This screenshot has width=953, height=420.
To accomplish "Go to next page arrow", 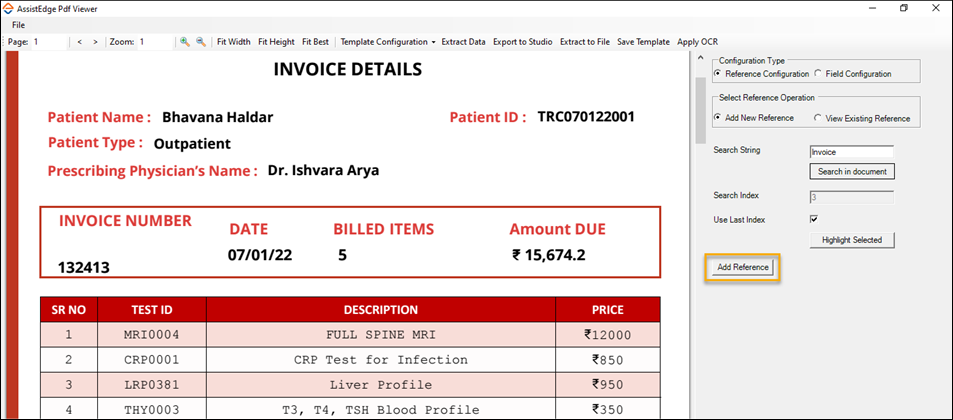I will point(95,42).
